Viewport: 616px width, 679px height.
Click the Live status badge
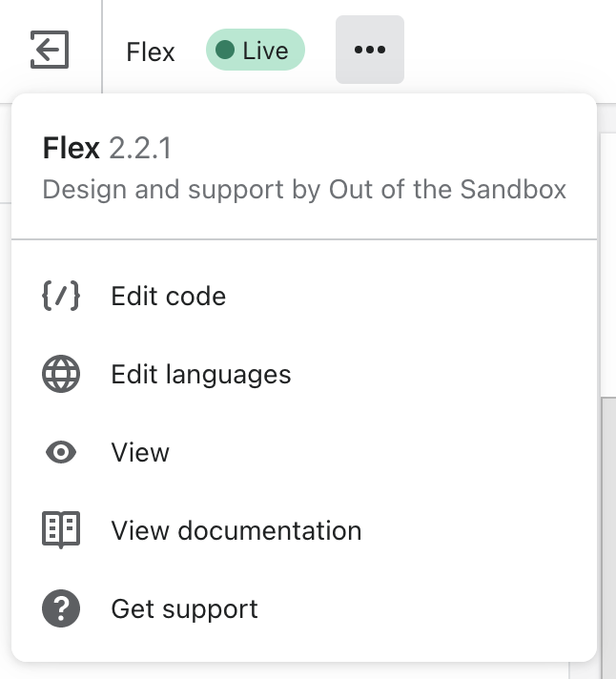coord(256,50)
